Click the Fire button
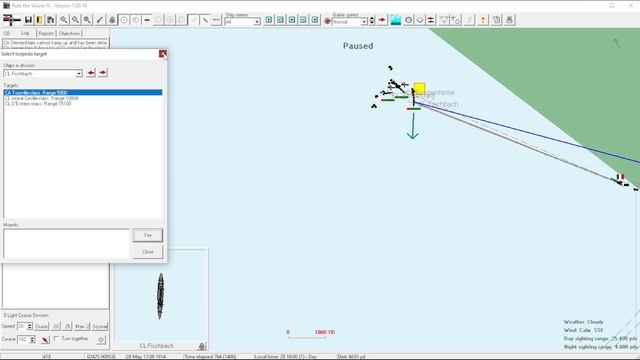The width and height of the screenshot is (640, 360). (x=148, y=235)
